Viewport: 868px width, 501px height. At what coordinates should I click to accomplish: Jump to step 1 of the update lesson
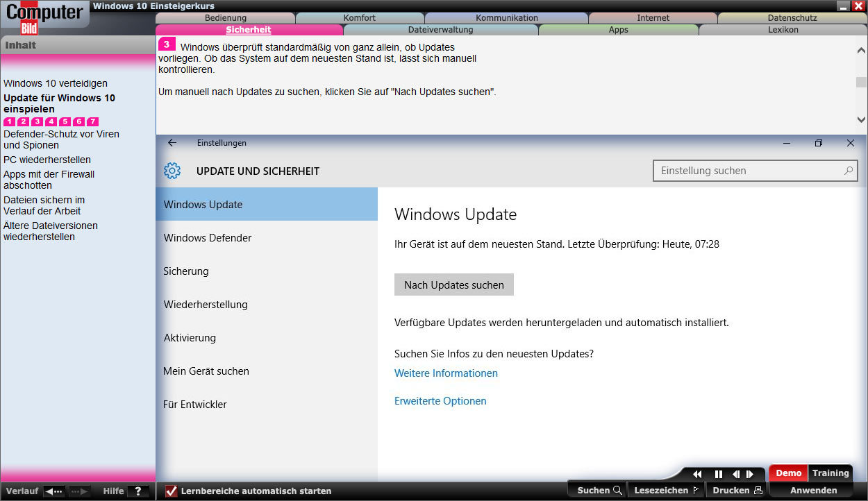9,121
